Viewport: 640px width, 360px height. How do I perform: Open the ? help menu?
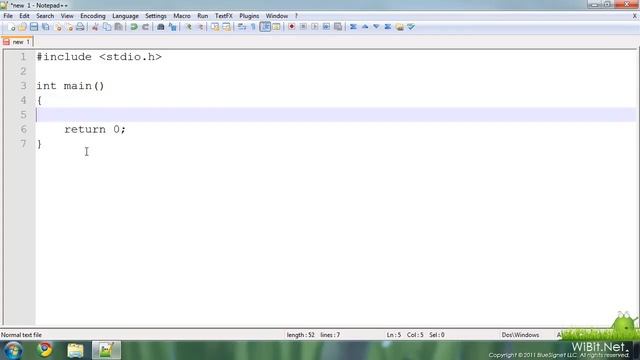(296, 16)
